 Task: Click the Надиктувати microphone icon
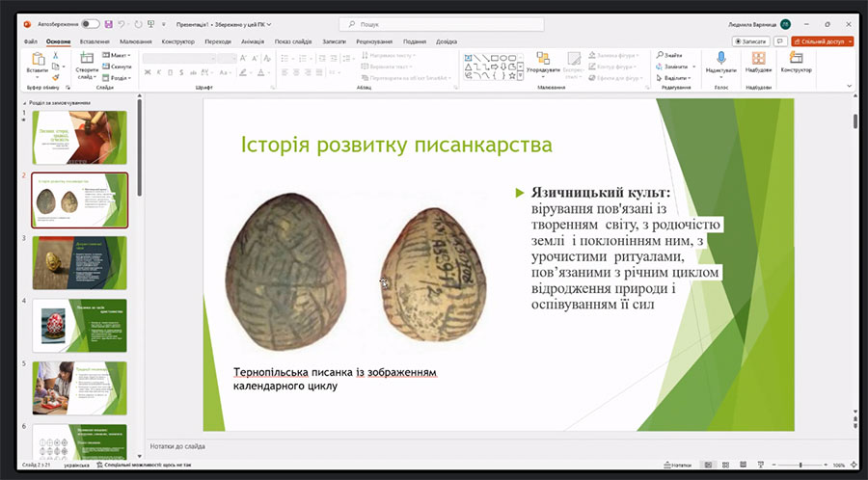(720, 60)
